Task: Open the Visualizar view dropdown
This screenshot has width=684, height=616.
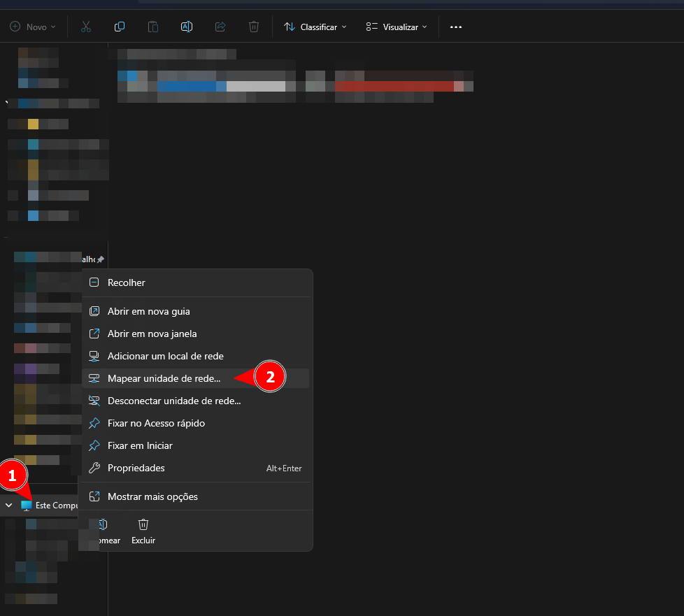Action: (x=396, y=27)
